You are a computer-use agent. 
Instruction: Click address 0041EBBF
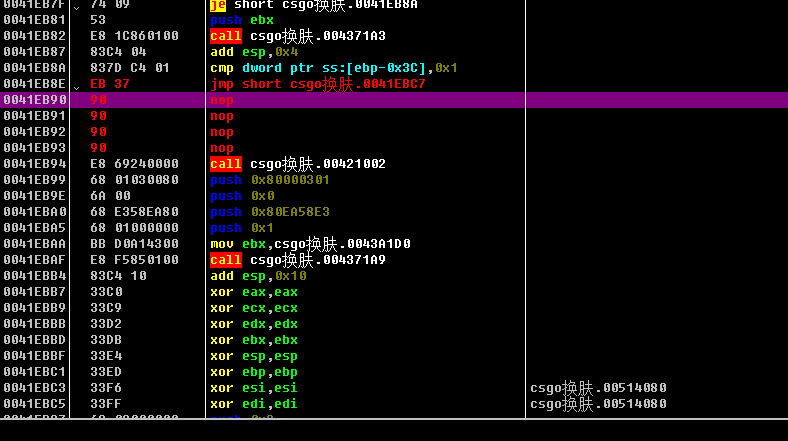tap(34, 356)
